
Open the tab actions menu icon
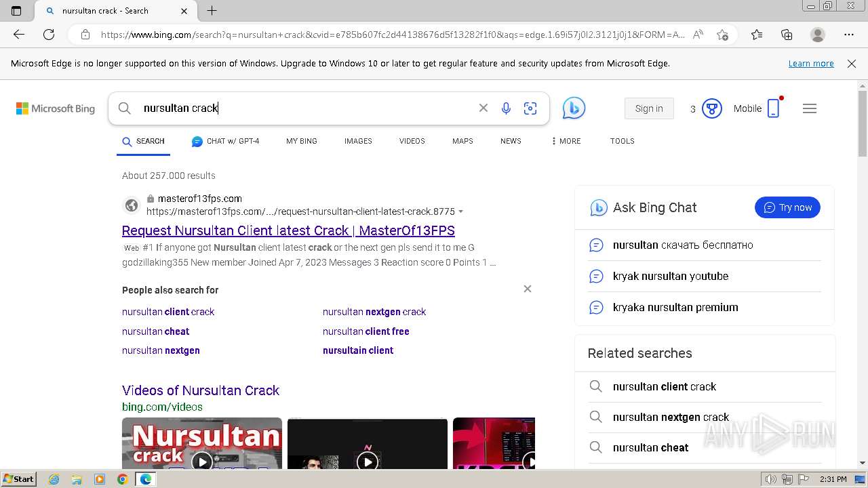pos(16,11)
